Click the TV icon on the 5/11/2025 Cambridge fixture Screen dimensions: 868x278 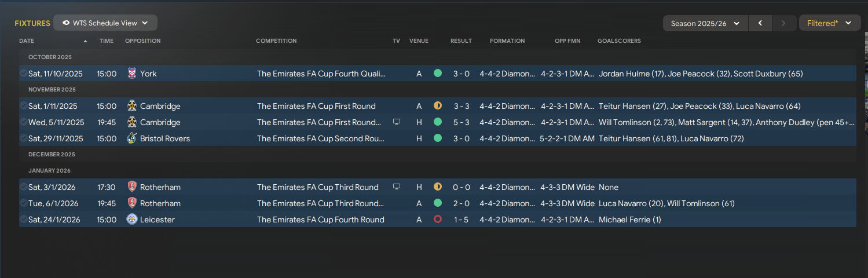pos(397,122)
